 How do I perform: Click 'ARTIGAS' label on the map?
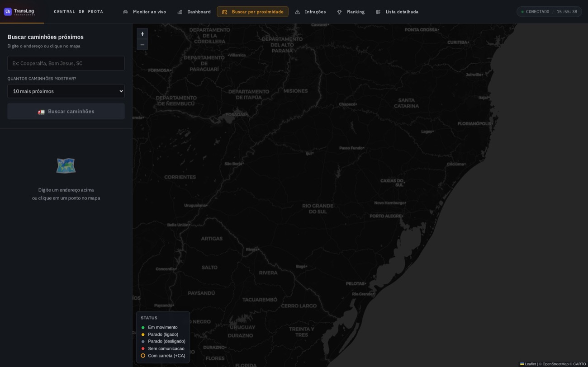(212, 239)
